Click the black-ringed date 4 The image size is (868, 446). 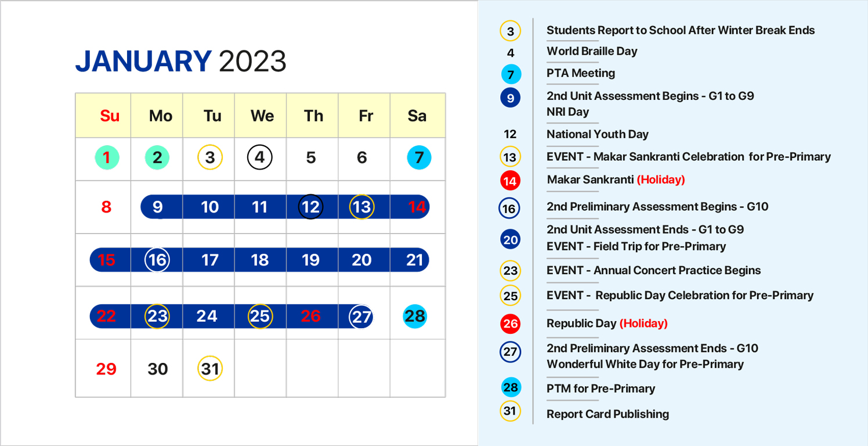point(259,157)
